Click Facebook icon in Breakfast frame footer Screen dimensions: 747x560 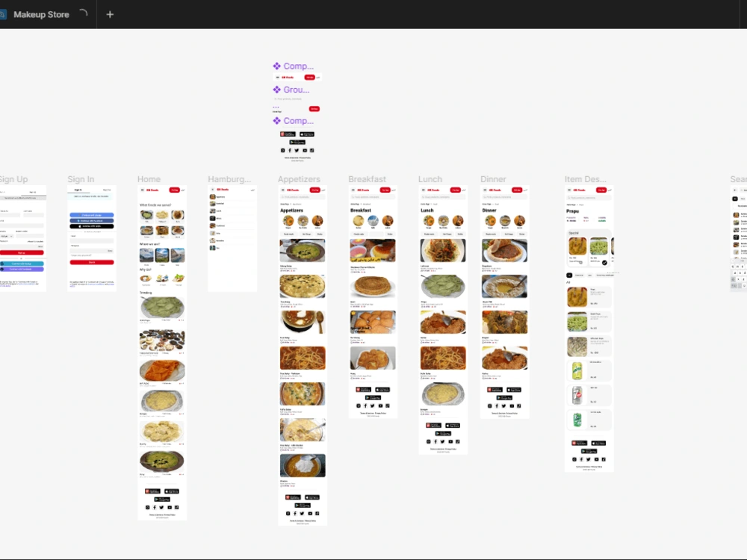[365, 406]
